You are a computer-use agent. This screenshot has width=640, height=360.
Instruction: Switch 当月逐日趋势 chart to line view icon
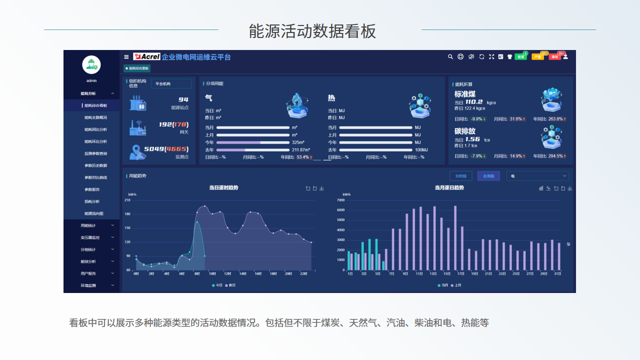[549, 188]
